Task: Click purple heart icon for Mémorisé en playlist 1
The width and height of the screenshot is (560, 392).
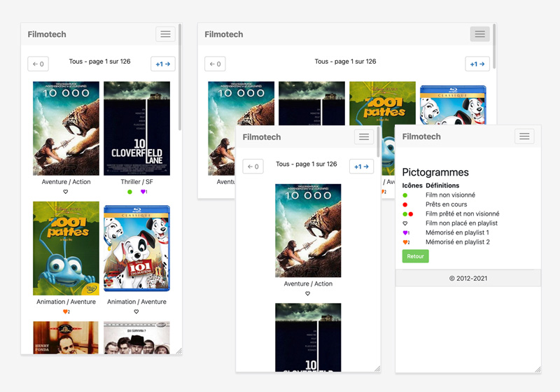Action: (x=406, y=233)
